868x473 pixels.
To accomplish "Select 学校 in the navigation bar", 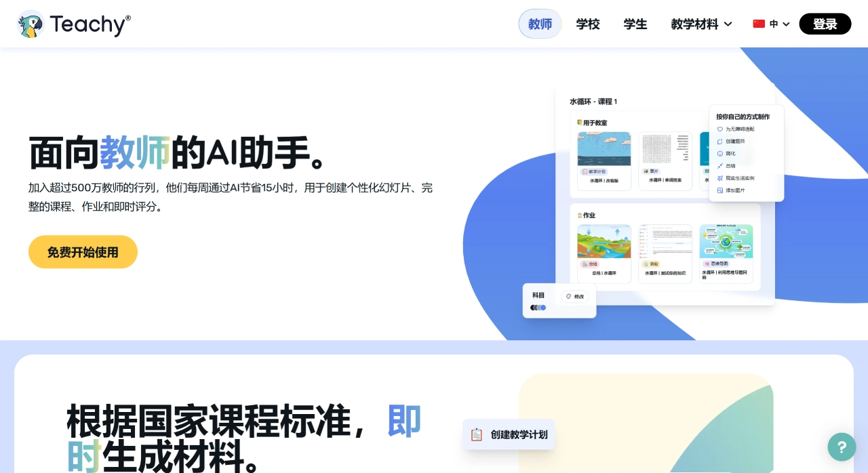I will point(587,24).
